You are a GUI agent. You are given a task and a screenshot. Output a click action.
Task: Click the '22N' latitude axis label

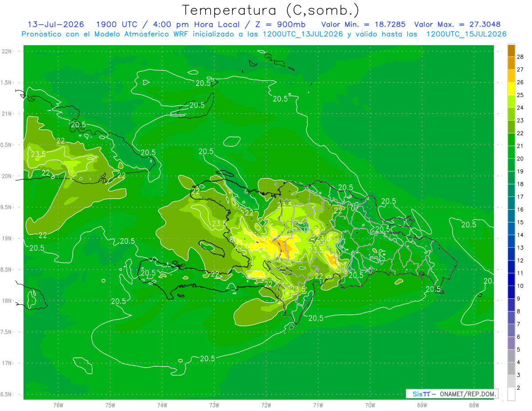tap(7, 51)
